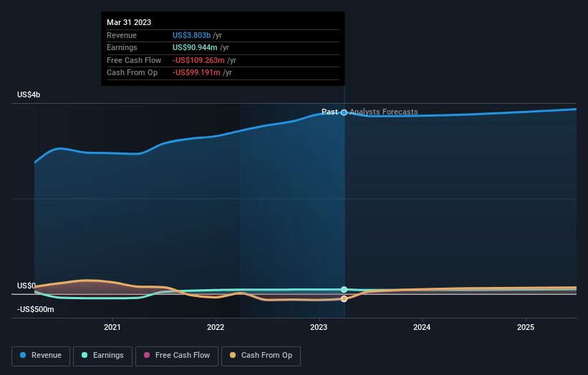Click the Mar 31 2023 tooltip date
The height and width of the screenshot is (375, 588).
pos(129,22)
